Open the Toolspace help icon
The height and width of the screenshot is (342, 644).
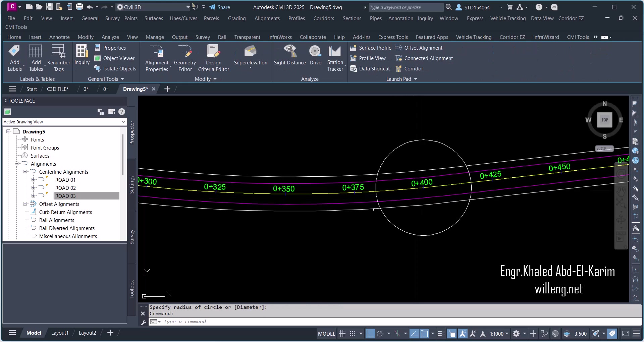[122, 112]
